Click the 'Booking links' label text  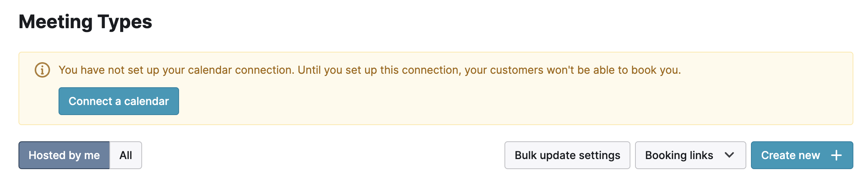[x=679, y=155]
